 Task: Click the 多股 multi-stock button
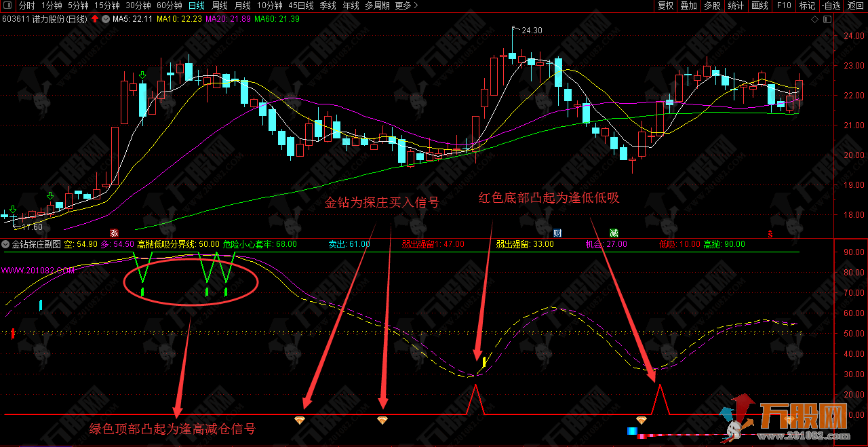[712, 5]
